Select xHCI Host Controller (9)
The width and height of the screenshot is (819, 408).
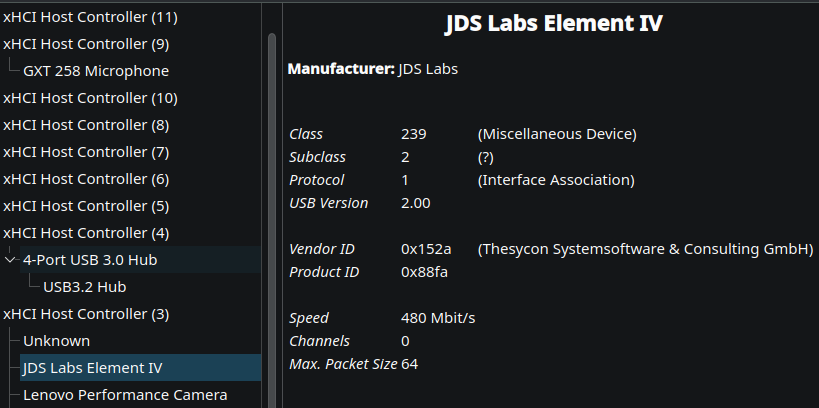86,44
